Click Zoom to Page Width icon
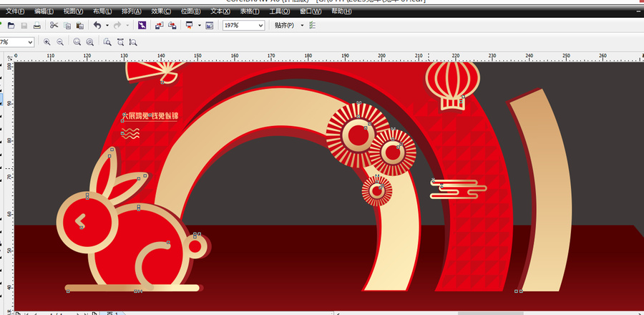 120,42
